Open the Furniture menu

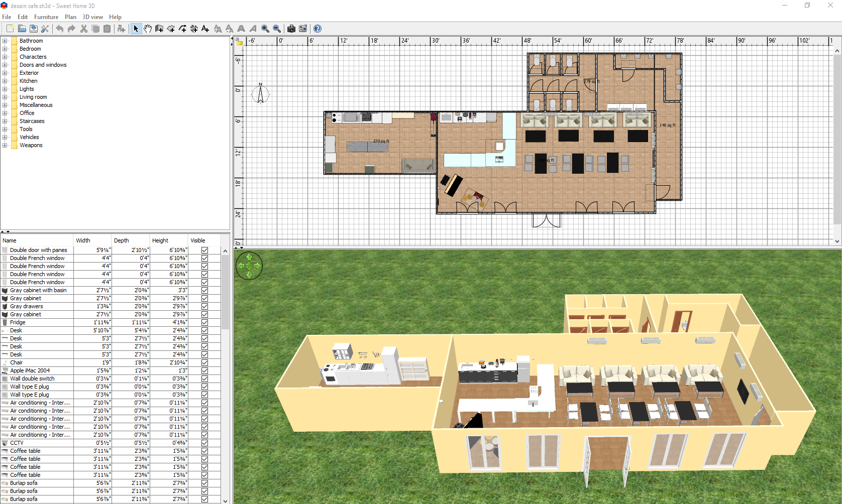click(46, 17)
